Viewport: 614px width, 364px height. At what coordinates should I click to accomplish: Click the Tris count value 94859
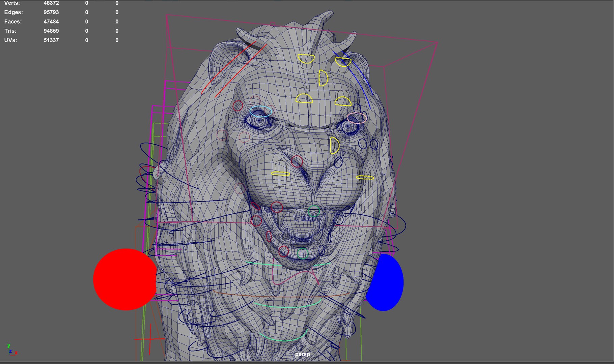51,31
